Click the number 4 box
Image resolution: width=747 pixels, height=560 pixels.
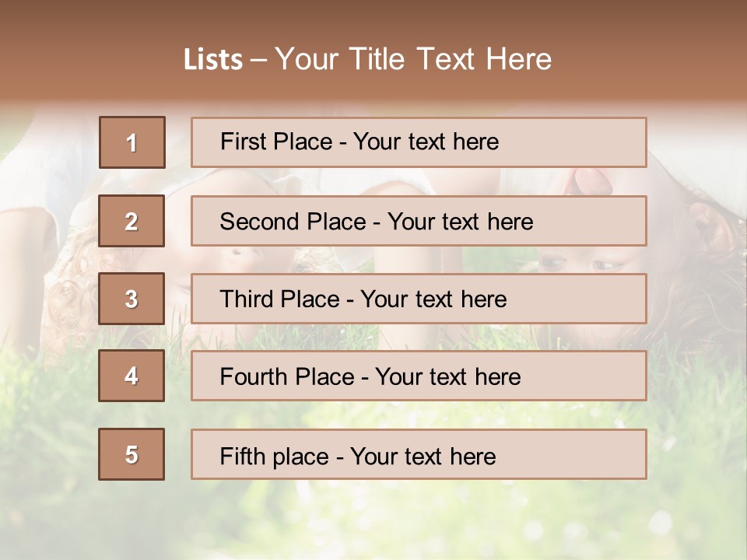(x=132, y=376)
